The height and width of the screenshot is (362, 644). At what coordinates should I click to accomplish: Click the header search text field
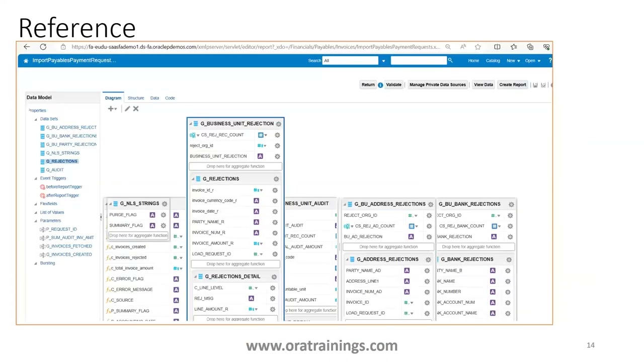pos(419,60)
